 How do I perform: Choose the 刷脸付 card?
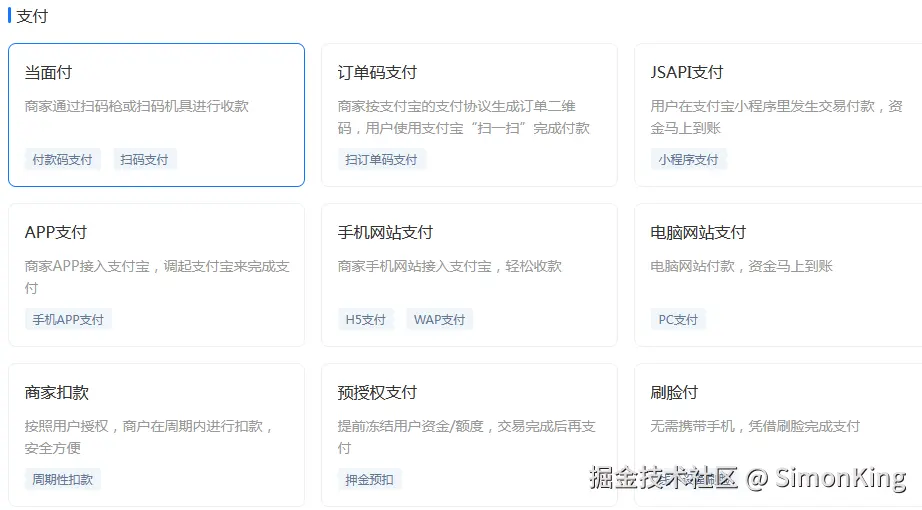(778, 435)
